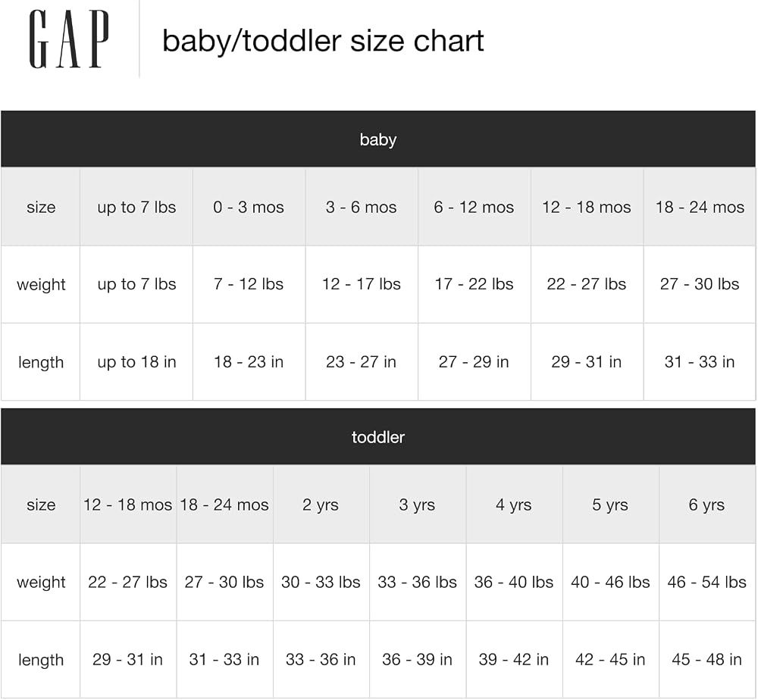
Task: Select the toddler section header
Action: pos(378,436)
